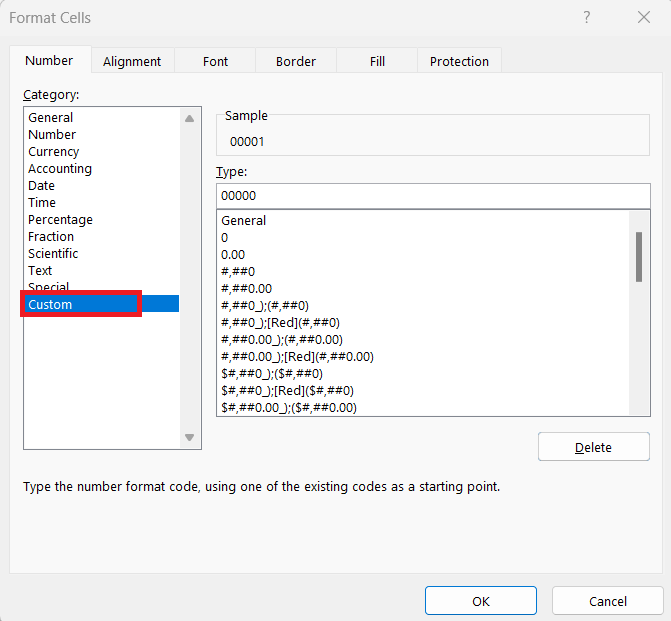Click the format codes list scrollbar thumb
This screenshot has height=621, width=671.
pyautogui.click(x=639, y=257)
